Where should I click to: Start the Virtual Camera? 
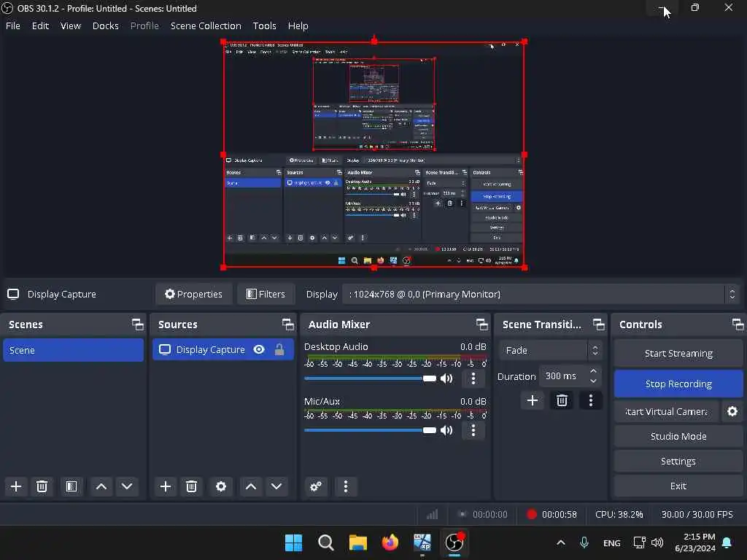pos(666,411)
